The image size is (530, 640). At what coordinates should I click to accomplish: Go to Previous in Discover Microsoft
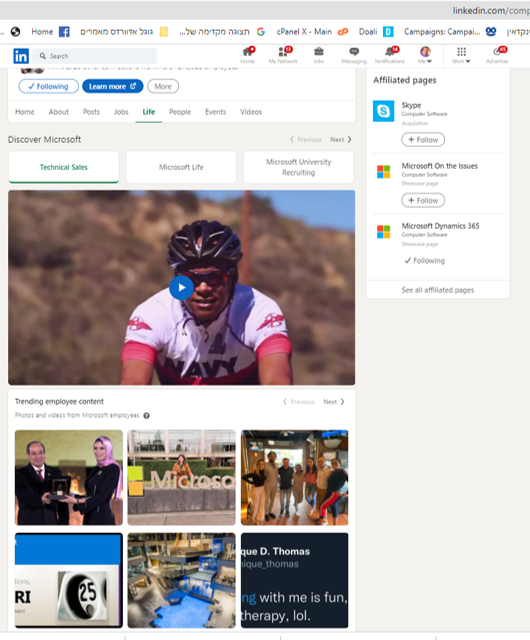pos(306,140)
